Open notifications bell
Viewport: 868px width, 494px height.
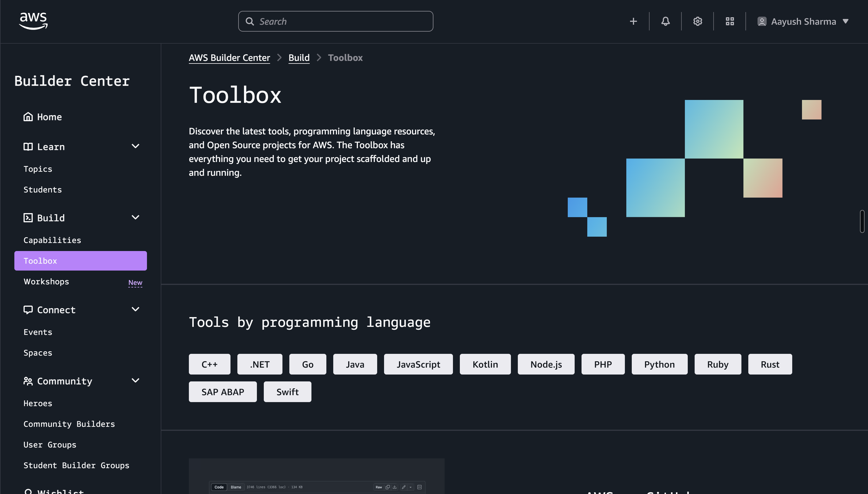[665, 21]
